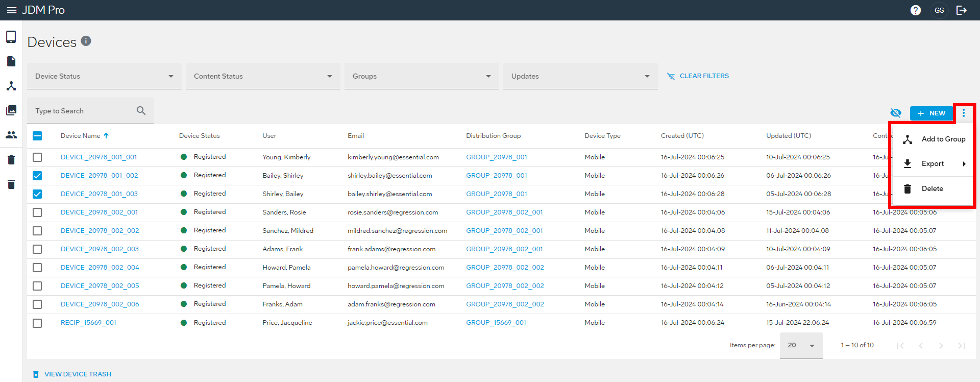980x382 pixels.
Task: Check the box for DEVICE_20978_002_002
Action: [37, 231]
